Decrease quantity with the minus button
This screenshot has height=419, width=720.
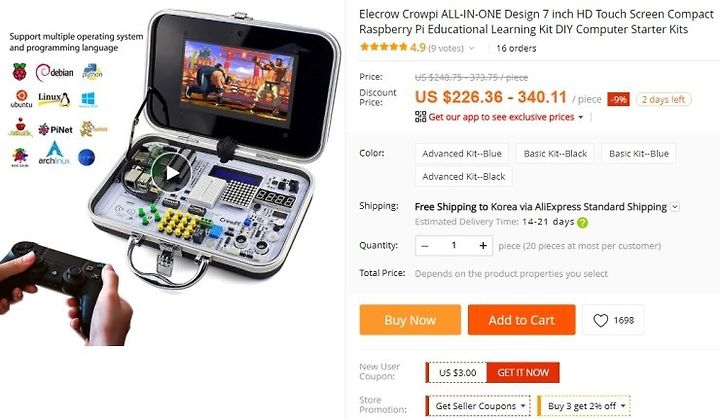click(x=425, y=246)
